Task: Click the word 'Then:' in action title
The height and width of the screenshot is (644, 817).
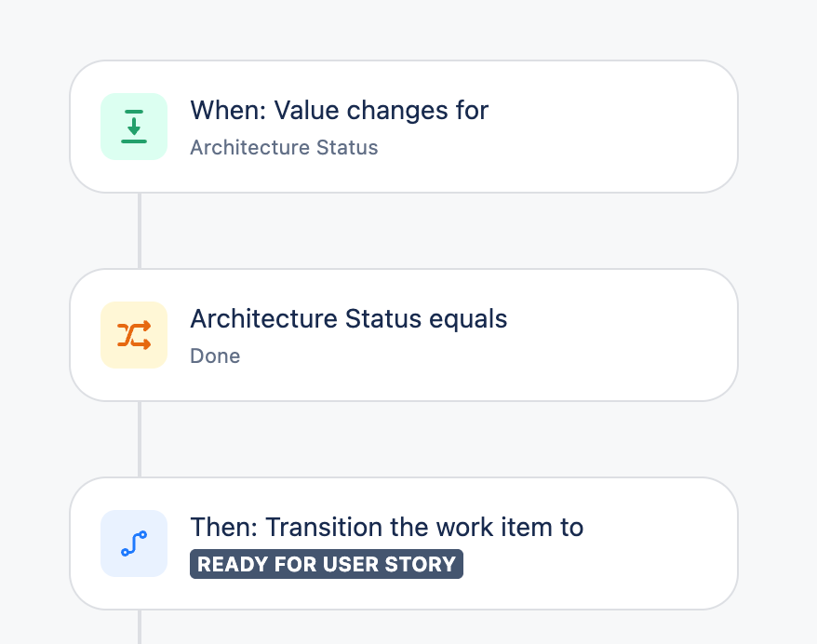Action: 224,527
